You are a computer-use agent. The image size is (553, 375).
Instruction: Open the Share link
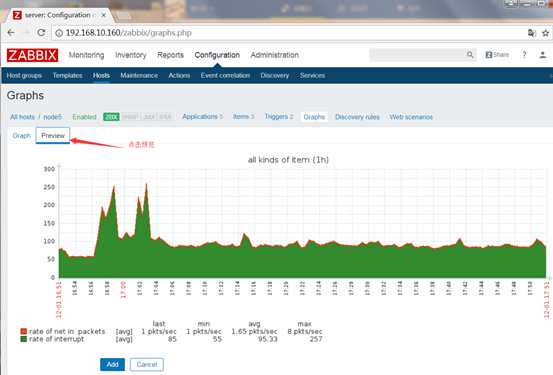click(x=497, y=55)
